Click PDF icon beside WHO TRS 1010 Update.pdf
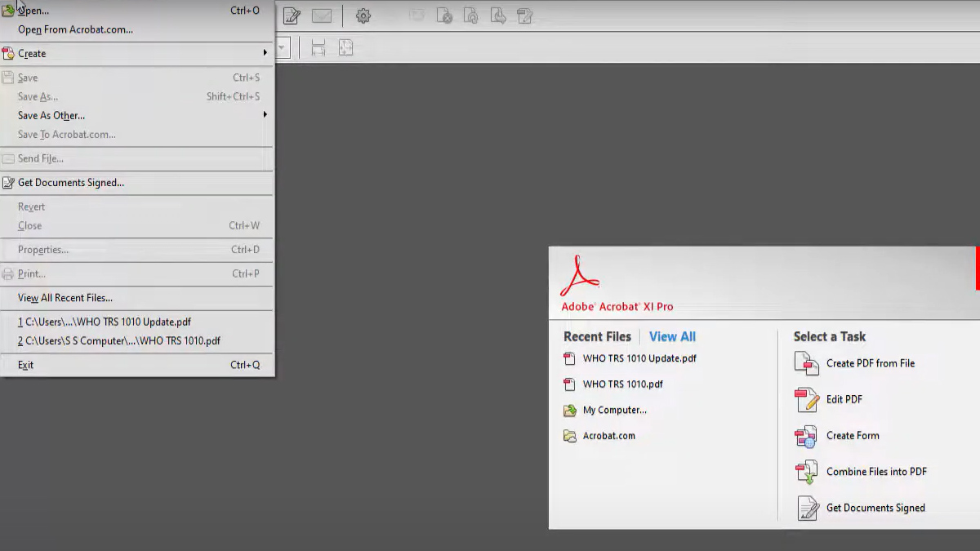 coord(570,358)
